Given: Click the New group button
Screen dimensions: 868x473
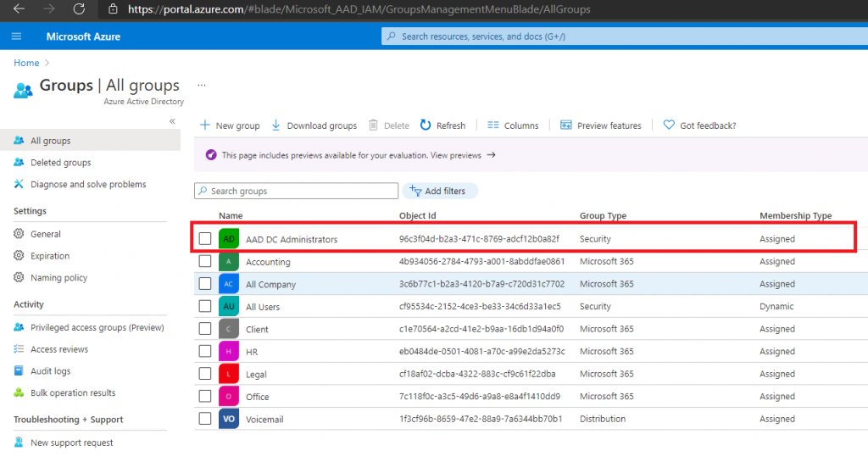Looking at the screenshot, I should pyautogui.click(x=230, y=125).
